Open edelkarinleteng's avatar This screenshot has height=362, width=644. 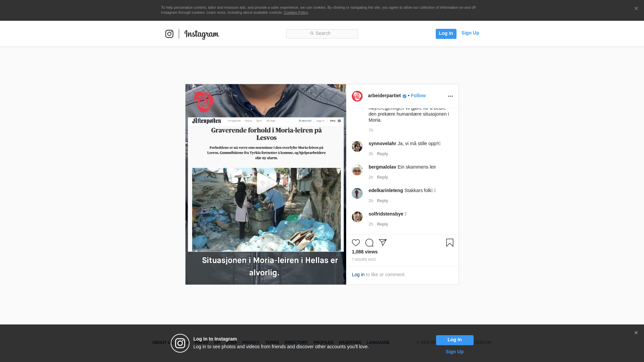coord(357,193)
